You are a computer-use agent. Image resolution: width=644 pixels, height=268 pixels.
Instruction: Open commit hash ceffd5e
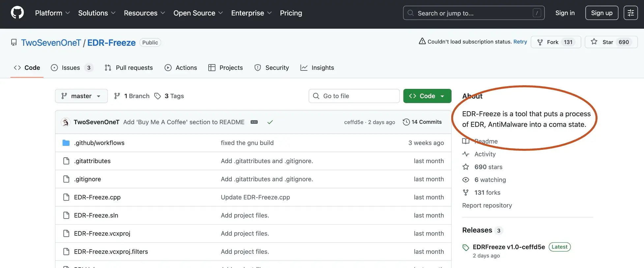point(354,122)
